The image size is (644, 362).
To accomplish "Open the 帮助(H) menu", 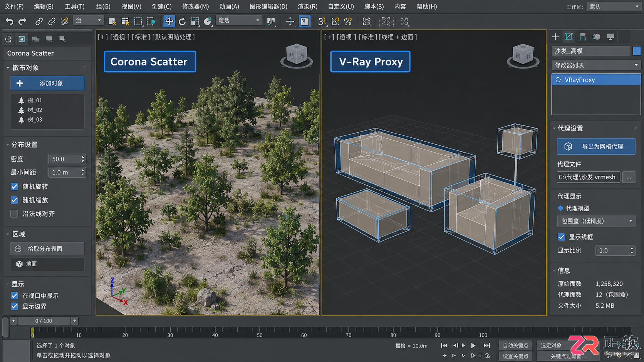I will [427, 7].
